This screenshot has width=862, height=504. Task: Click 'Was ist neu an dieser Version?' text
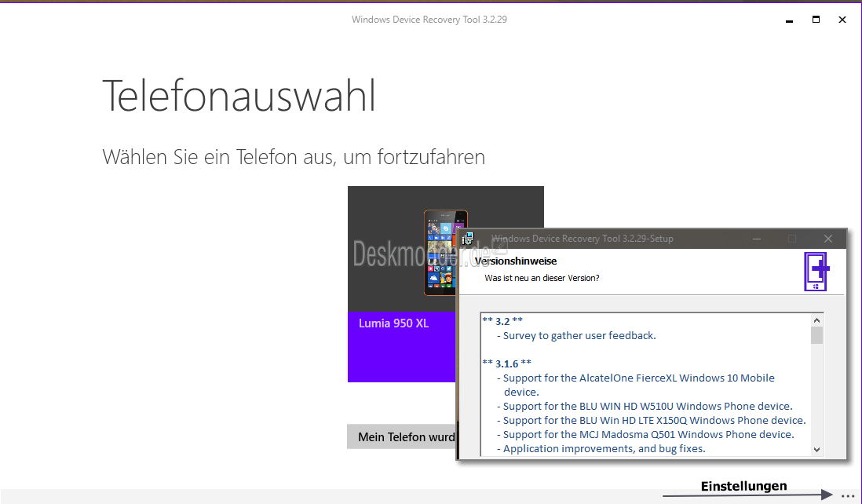[x=542, y=278]
